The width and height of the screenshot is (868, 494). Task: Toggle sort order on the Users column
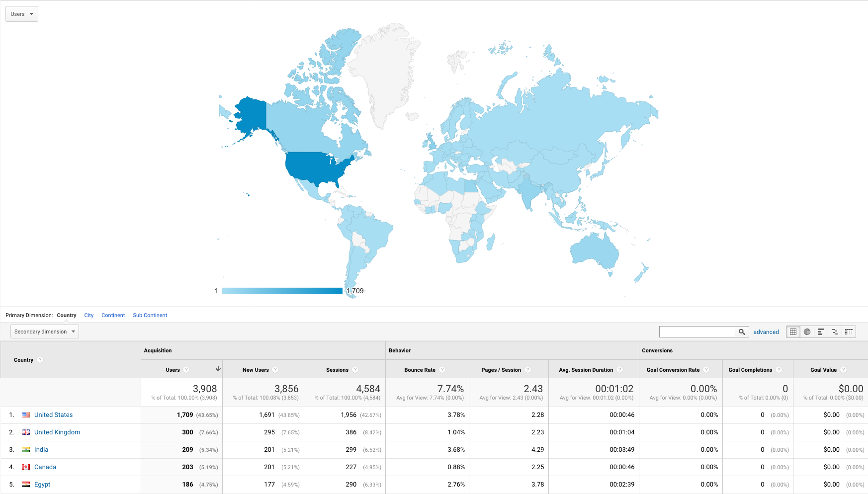click(x=218, y=370)
